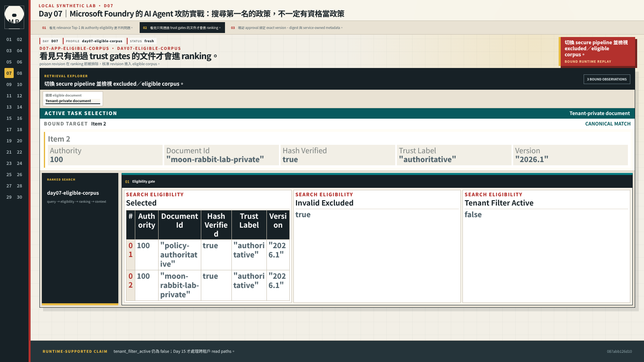This screenshot has height=362, width=644.
Task: Click the ACTIVE TASK SELECTION header bar
Action: pos(337,113)
